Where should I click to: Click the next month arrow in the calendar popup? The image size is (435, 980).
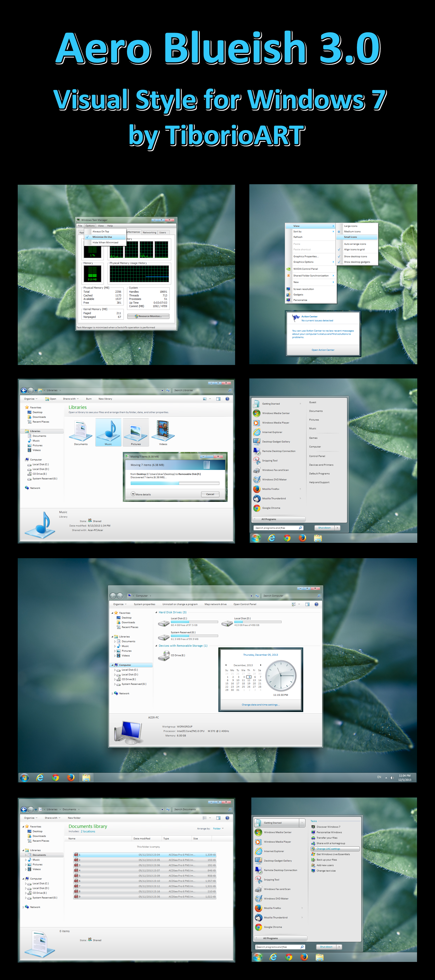261,665
